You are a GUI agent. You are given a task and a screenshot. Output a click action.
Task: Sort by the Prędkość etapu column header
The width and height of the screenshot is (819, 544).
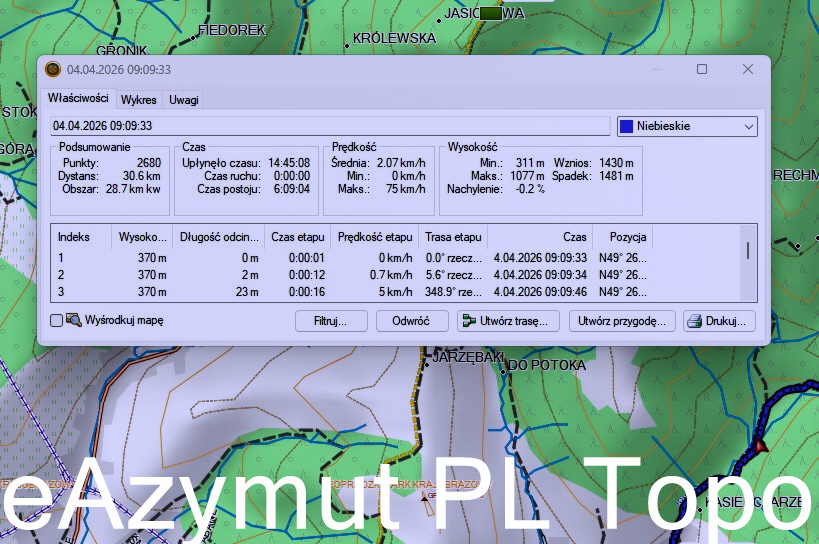tap(375, 237)
